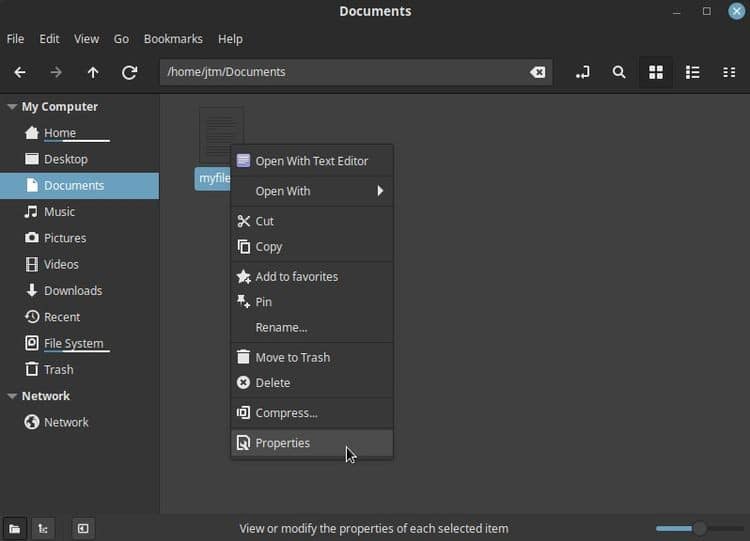The image size is (750, 541).
Task: Open the Edit menu
Action: 49,39
